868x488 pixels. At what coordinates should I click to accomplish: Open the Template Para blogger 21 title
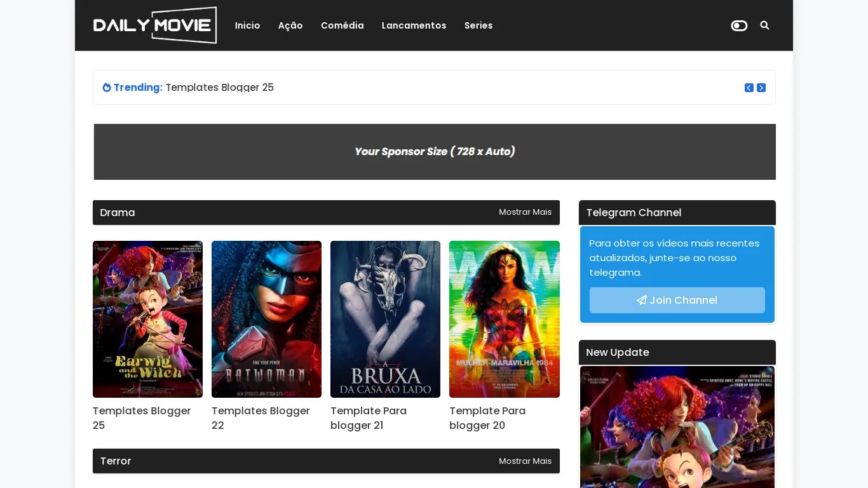369,418
